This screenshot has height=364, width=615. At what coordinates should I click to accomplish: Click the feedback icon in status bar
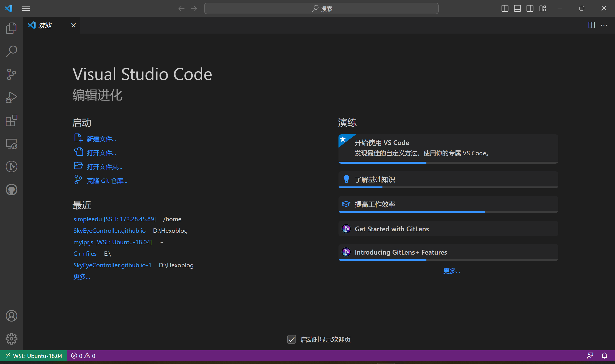590,356
